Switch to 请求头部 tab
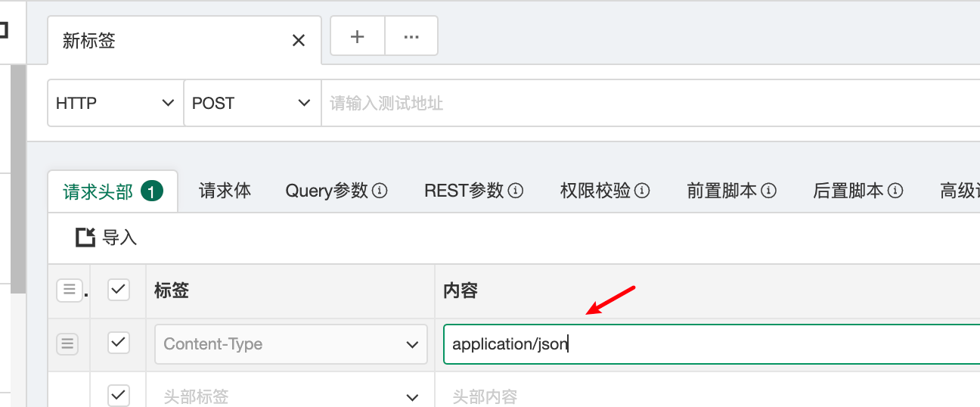This screenshot has height=407, width=980. click(x=113, y=191)
